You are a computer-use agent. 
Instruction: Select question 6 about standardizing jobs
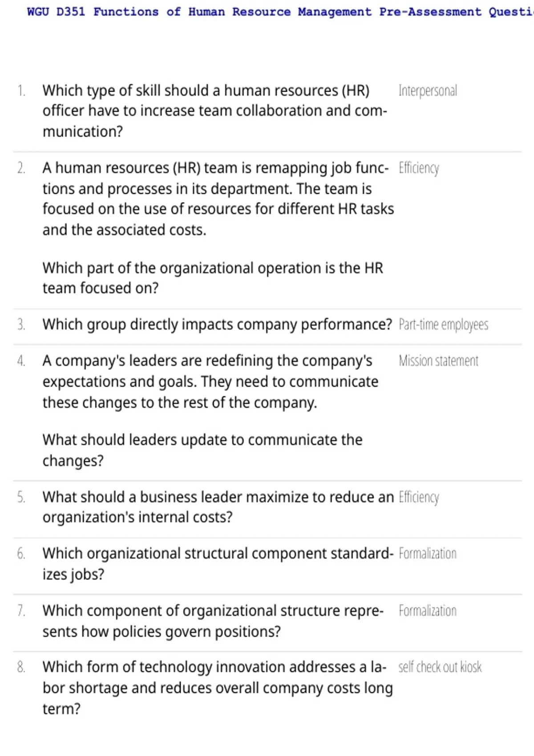click(218, 564)
